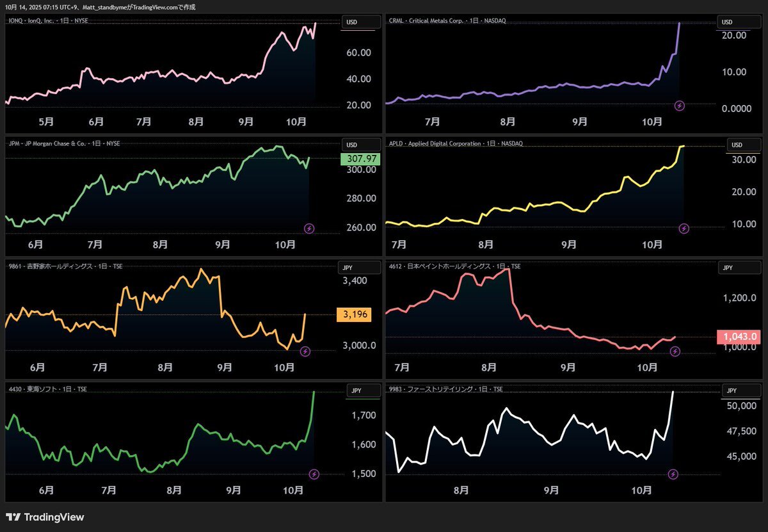Select the 4430 · 東海ソフト chart title
768x532 pixels.
48,389
